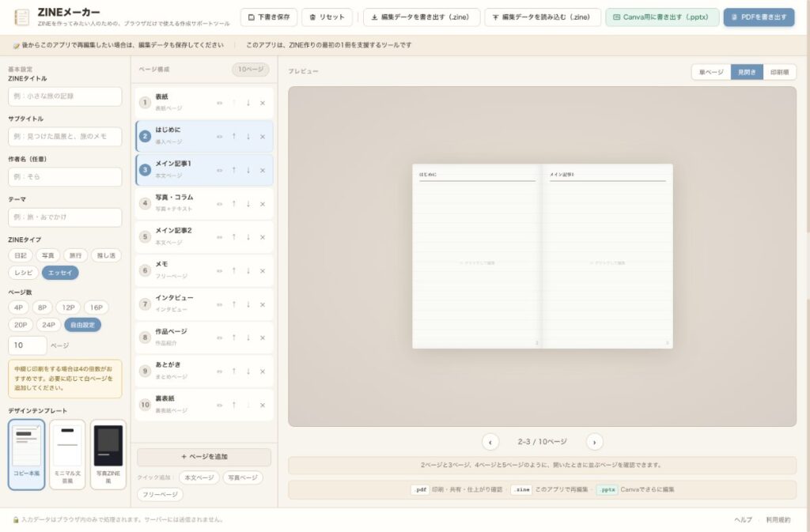This screenshot has width=810, height=532.
Task: Click the PDFを書き出す button
Action: [x=759, y=17]
